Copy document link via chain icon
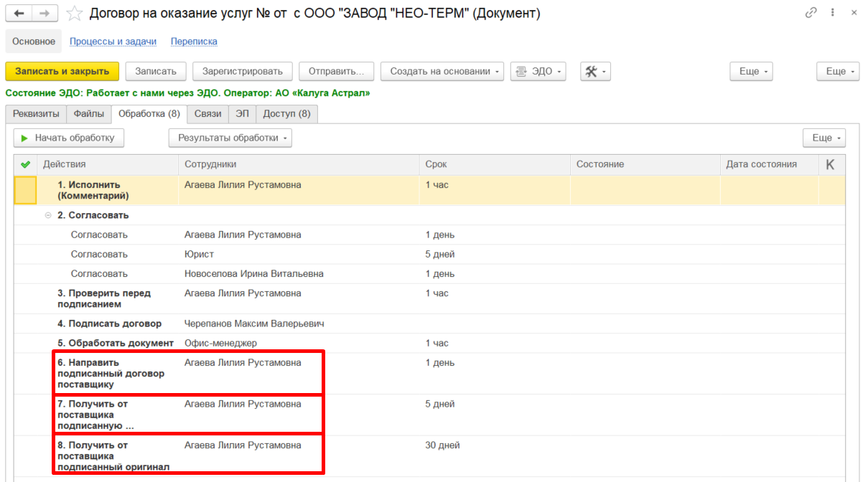 811,13
